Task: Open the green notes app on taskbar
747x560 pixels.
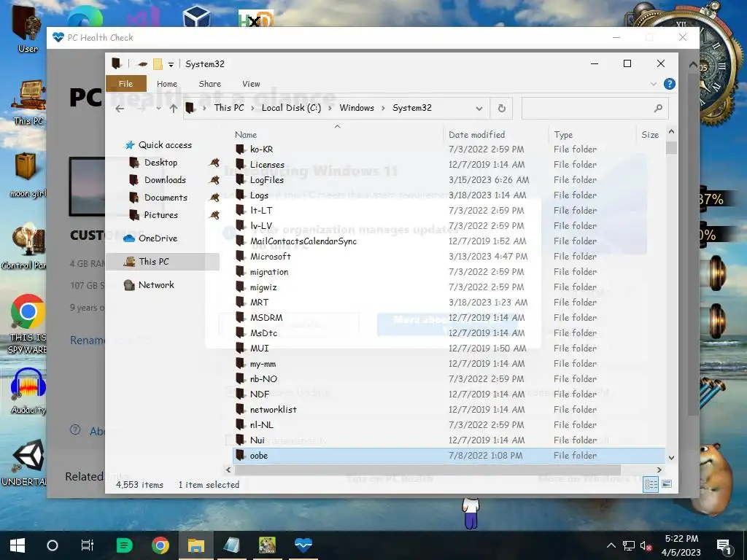Action: click(x=124, y=545)
